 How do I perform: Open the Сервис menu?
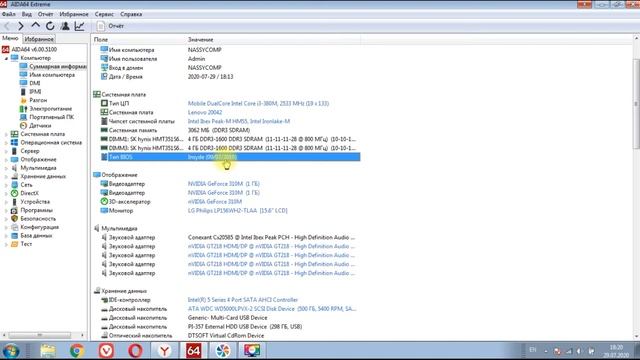(104, 14)
